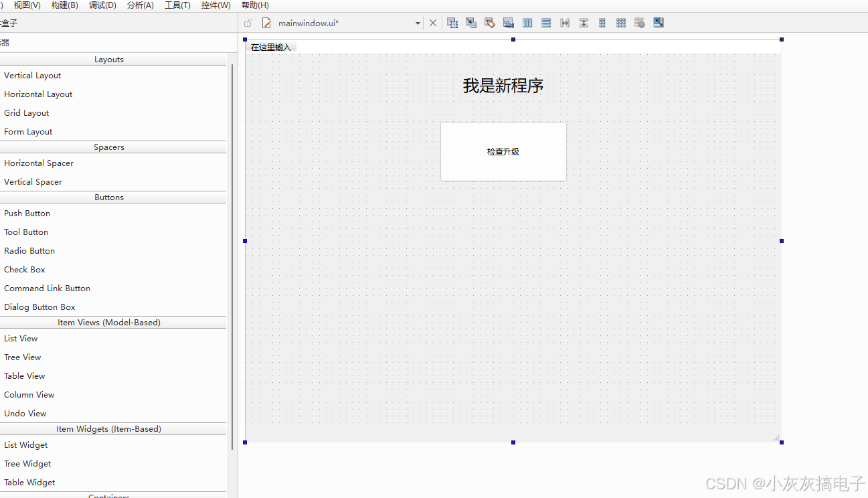Toggle the lock icon beside mainwindow.ui

pos(247,22)
